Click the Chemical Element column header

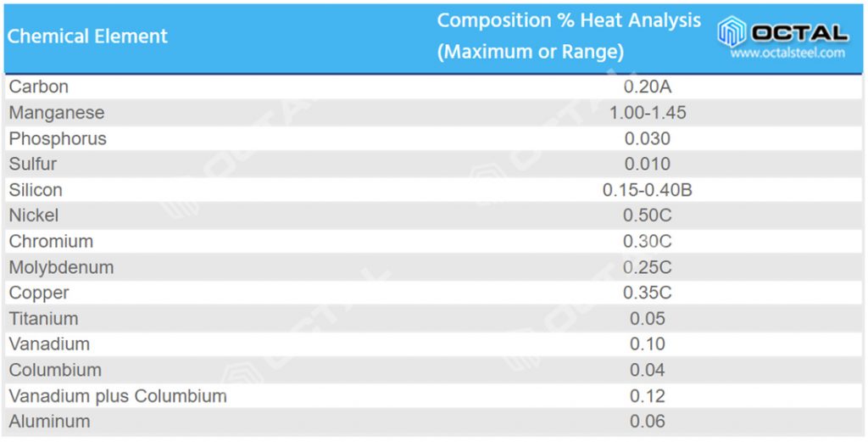coord(88,36)
